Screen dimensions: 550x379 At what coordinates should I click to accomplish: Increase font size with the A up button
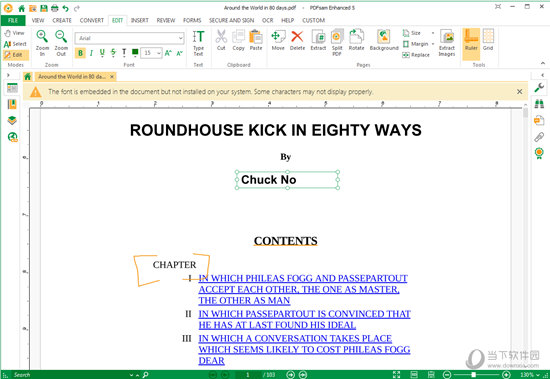pos(168,53)
